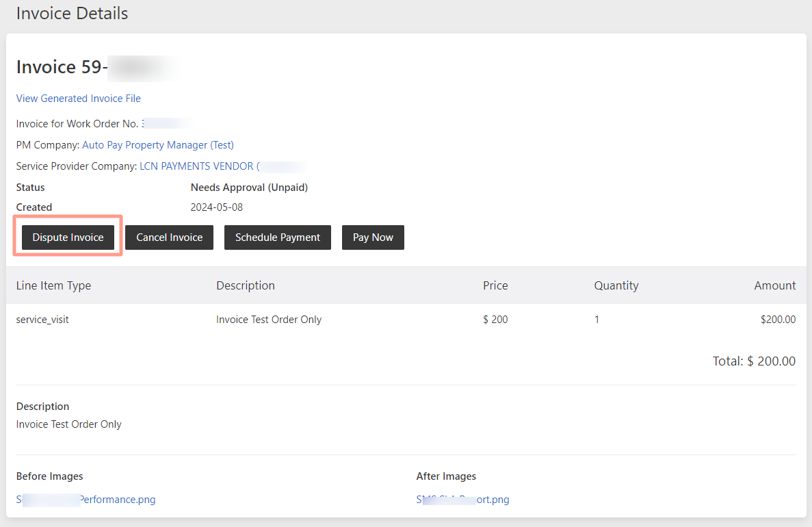The image size is (812, 527).
Task: Click the Dispute Invoice button
Action: (68, 237)
